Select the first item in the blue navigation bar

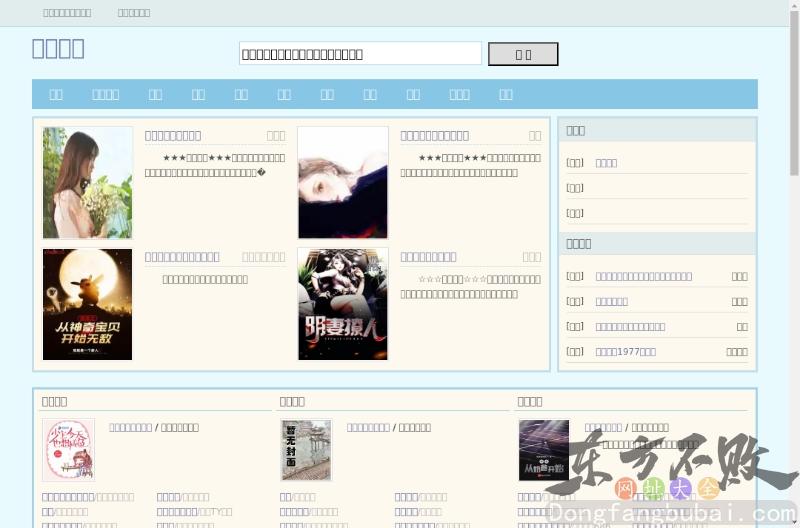point(56,94)
